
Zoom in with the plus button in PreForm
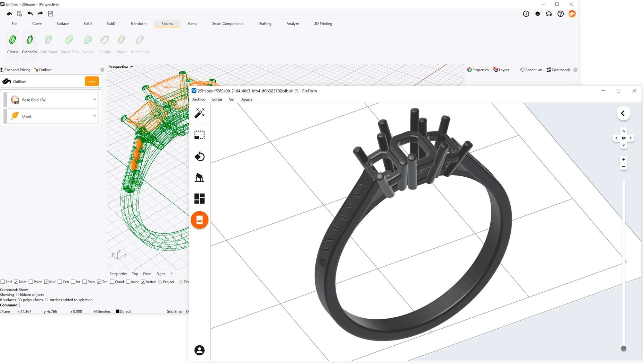pyautogui.click(x=624, y=159)
